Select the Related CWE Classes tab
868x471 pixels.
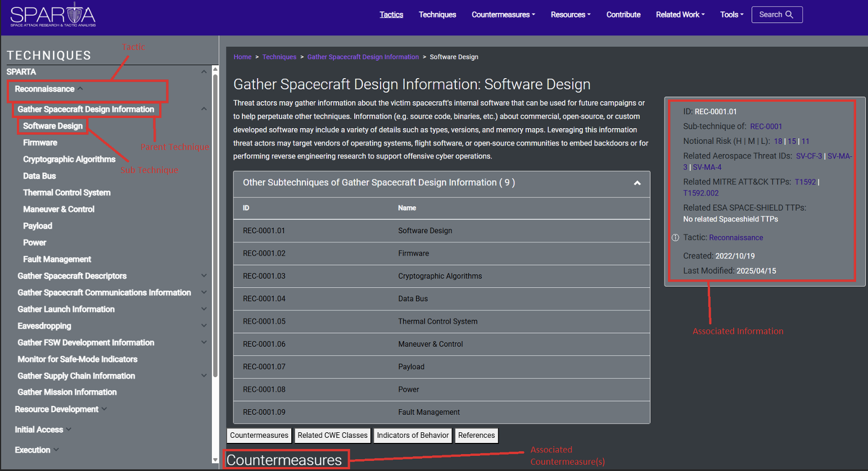(x=333, y=436)
